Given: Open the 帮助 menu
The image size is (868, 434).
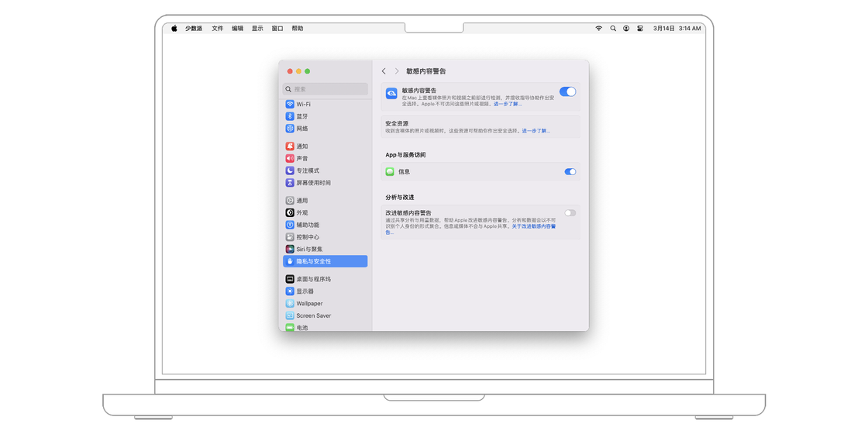Looking at the screenshot, I should [x=298, y=28].
